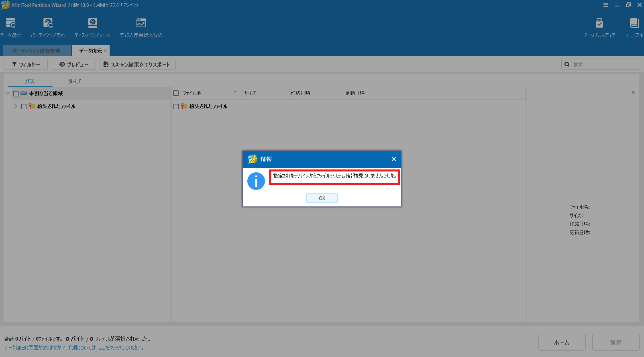Switch to the パーティション総合管理 tab

point(36,51)
